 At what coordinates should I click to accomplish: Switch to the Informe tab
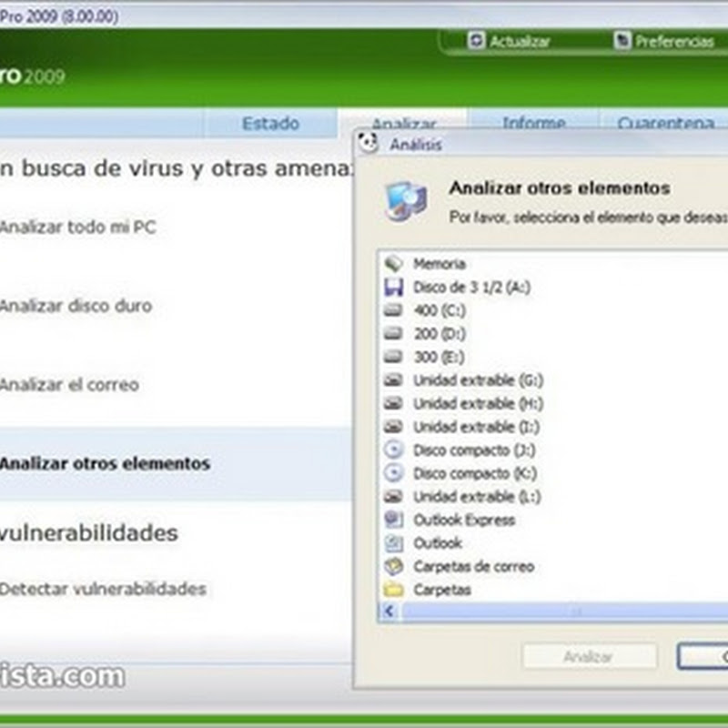534,122
